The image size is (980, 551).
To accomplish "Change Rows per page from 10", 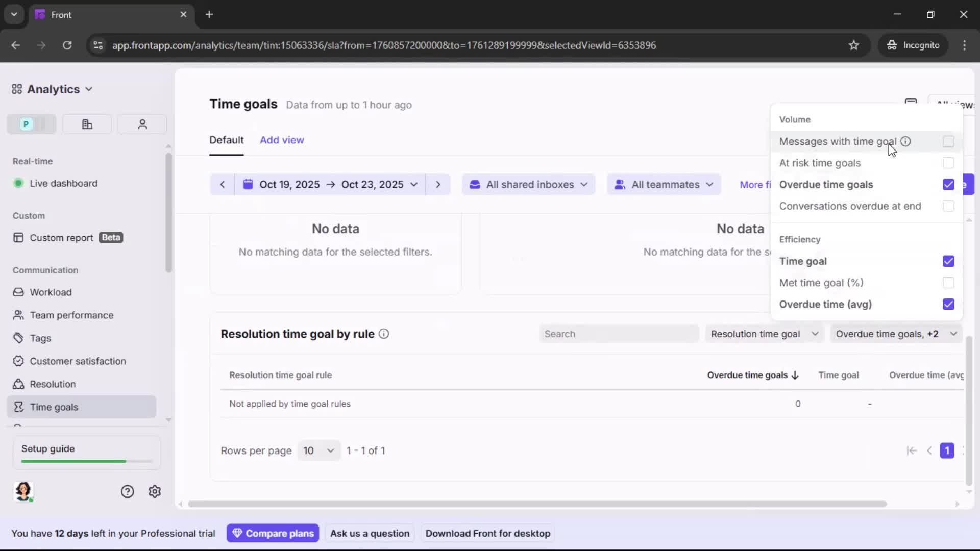I will pyautogui.click(x=318, y=450).
